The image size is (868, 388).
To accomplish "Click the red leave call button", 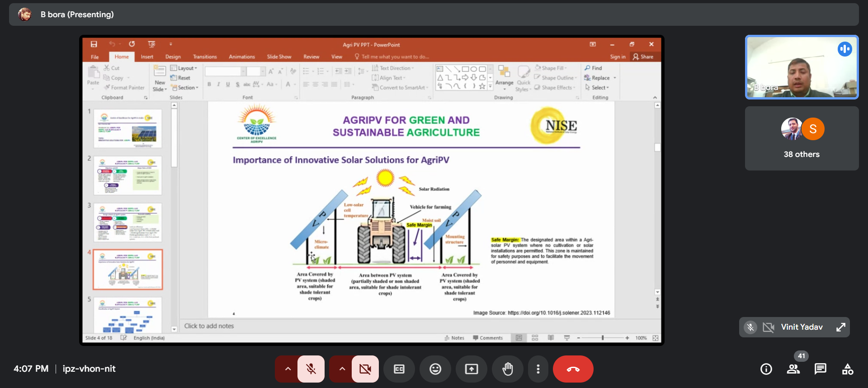I will [573, 369].
